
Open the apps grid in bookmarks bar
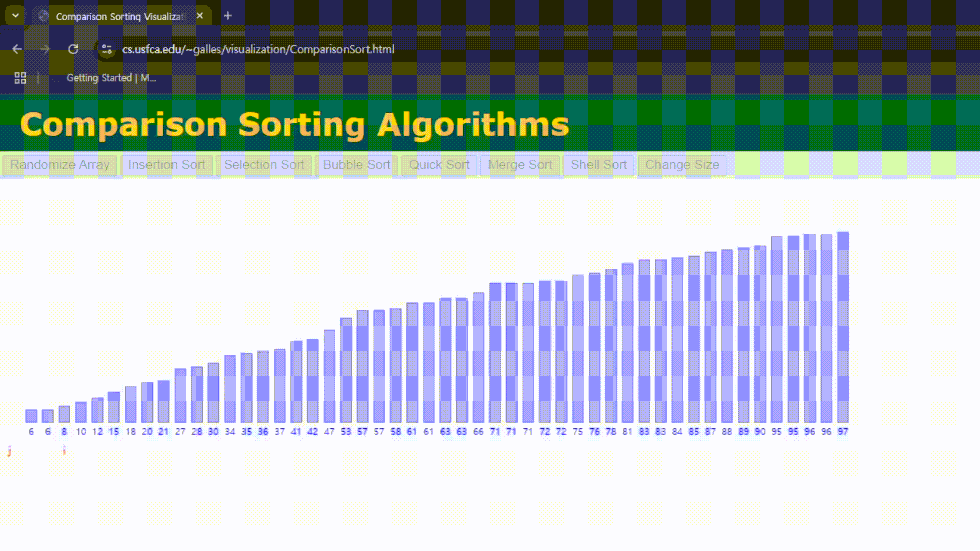pos(20,78)
